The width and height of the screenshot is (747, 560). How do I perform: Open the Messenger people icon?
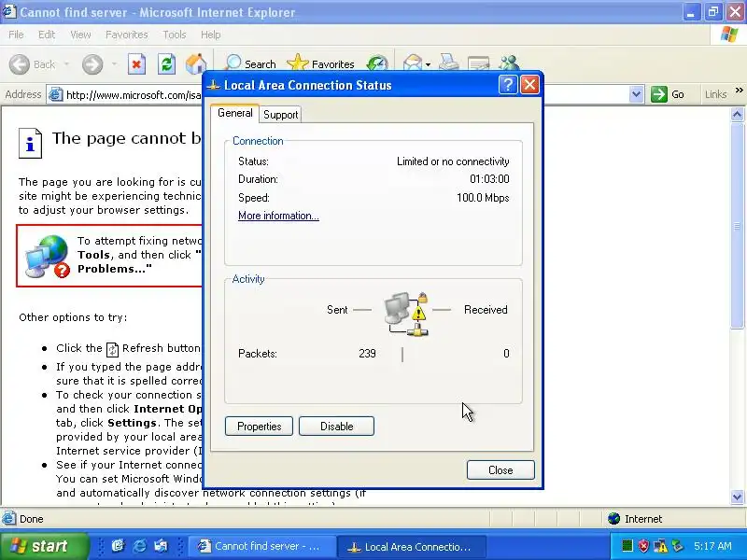tap(509, 63)
